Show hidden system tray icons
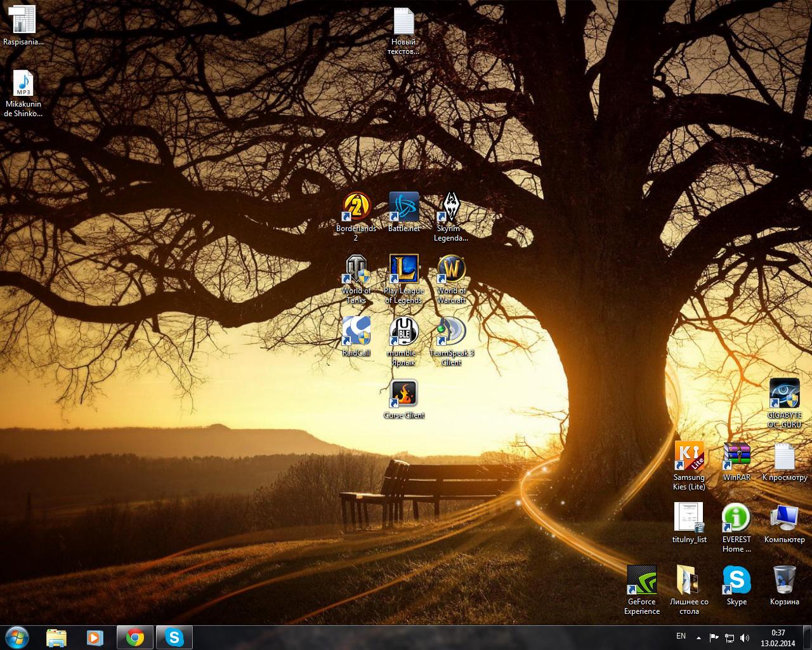This screenshot has height=650, width=812. (699, 638)
